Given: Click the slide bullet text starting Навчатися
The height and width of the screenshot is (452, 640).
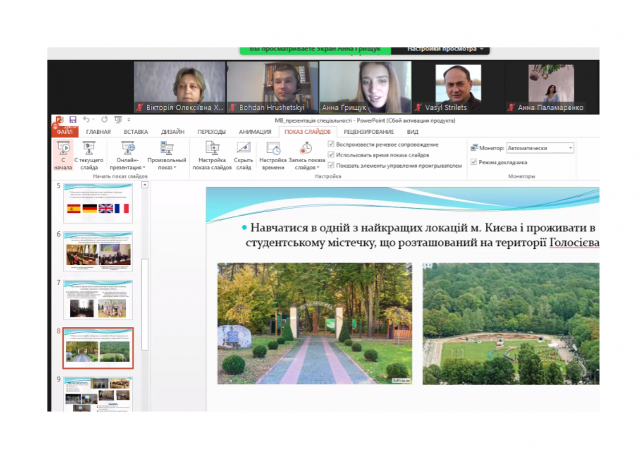Looking at the screenshot, I should [420, 235].
